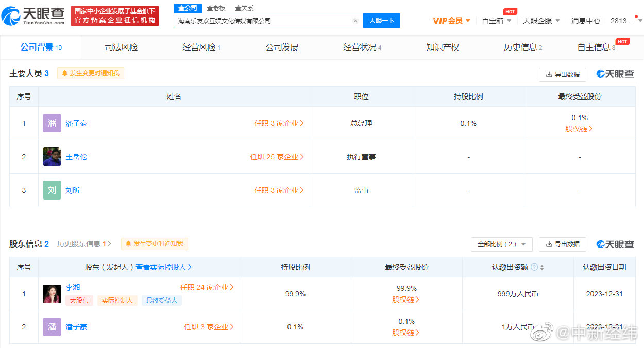Open 李湘 name link
Screen dimensions: 644x348
point(73,287)
